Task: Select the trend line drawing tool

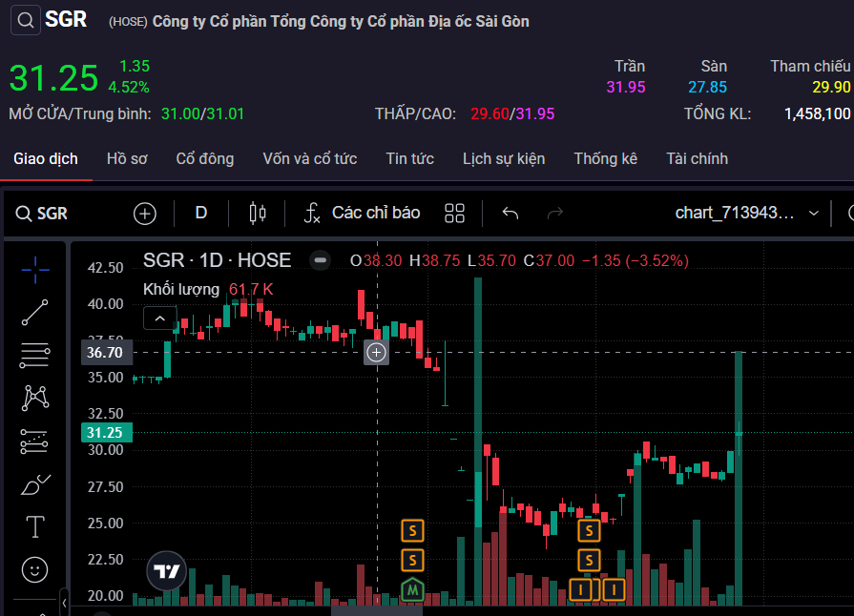Action: [35, 313]
